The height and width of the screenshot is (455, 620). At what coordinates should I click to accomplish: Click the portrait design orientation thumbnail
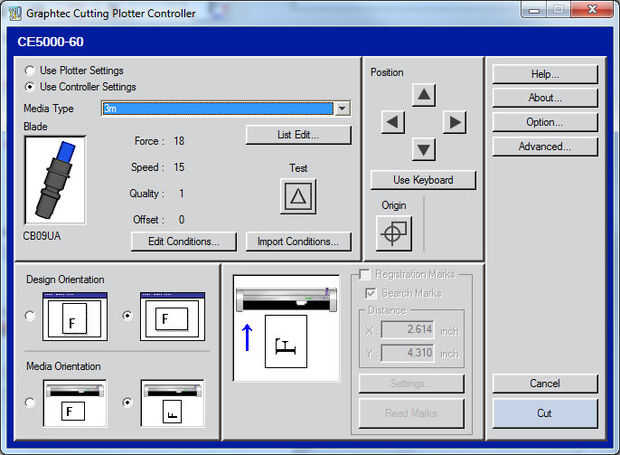pos(75,316)
